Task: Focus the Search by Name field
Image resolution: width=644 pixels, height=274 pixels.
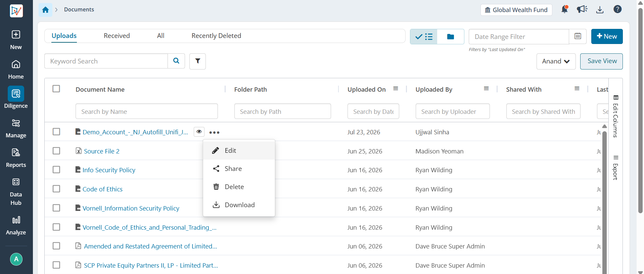Action: [147, 111]
